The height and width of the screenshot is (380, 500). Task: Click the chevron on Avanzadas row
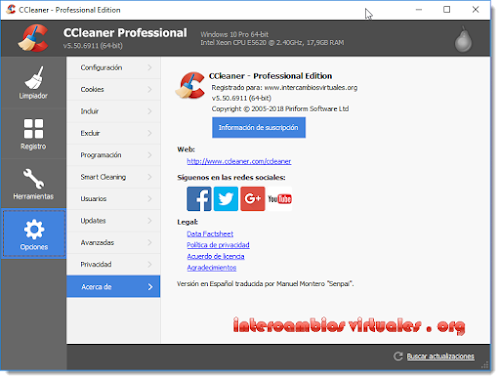click(x=150, y=242)
